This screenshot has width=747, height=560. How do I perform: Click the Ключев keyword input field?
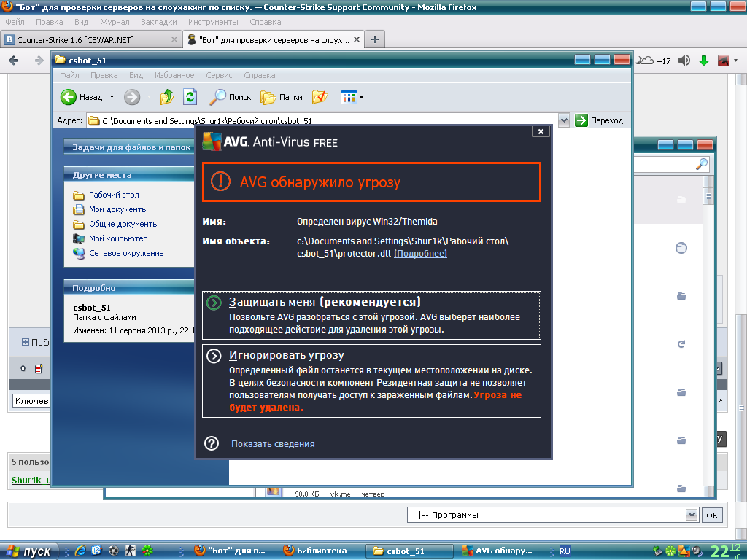tap(31, 401)
